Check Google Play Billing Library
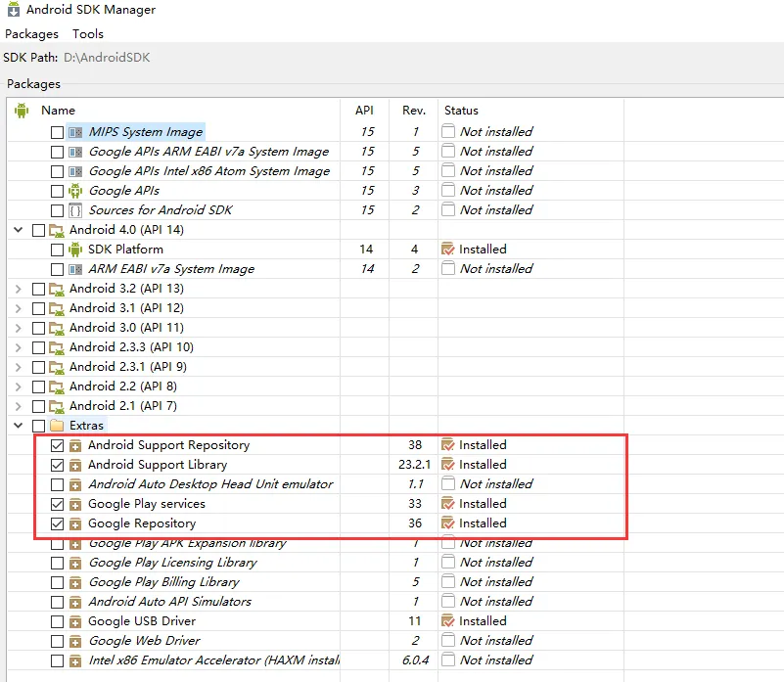This screenshot has width=784, height=682. pos(57,582)
